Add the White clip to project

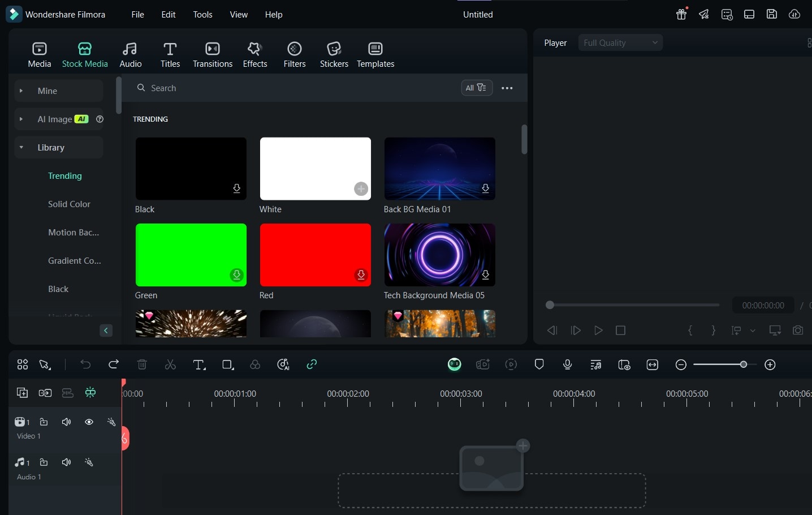pyautogui.click(x=361, y=189)
